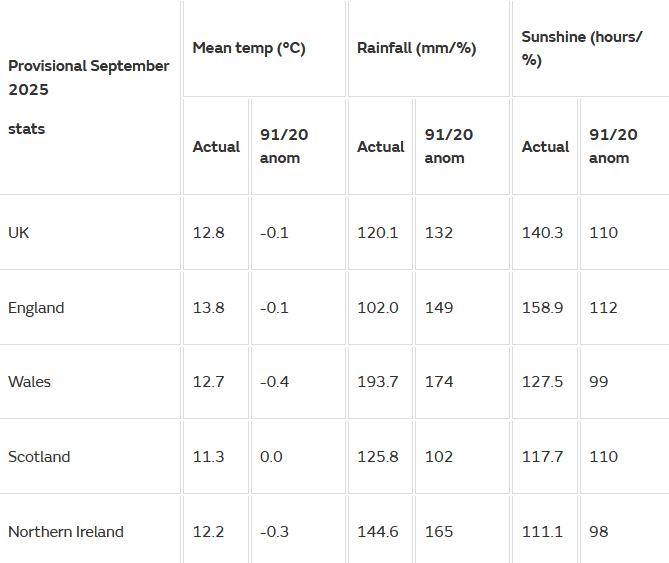This screenshot has width=669, height=563.
Task: Click England sunshine actual value 158.9
Action: click(543, 308)
